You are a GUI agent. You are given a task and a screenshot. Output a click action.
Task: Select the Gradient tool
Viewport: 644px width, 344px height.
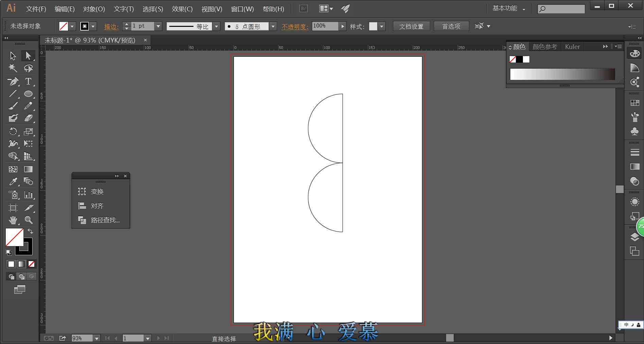click(28, 169)
